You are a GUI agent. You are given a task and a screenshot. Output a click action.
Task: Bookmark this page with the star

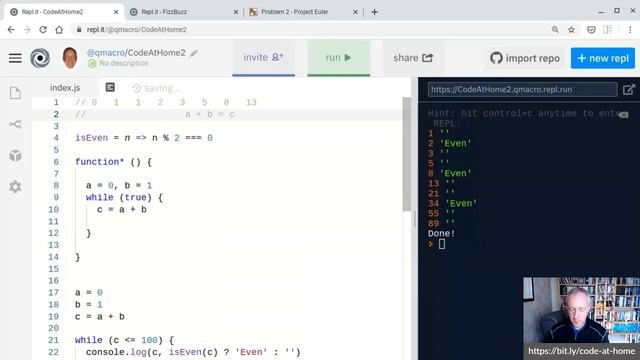pos(571,29)
